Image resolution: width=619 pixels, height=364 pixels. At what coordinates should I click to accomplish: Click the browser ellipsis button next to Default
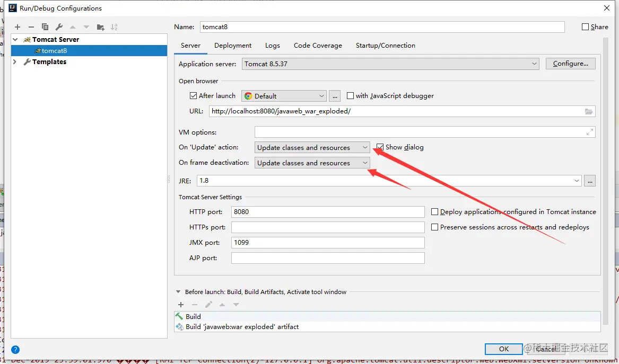(335, 96)
